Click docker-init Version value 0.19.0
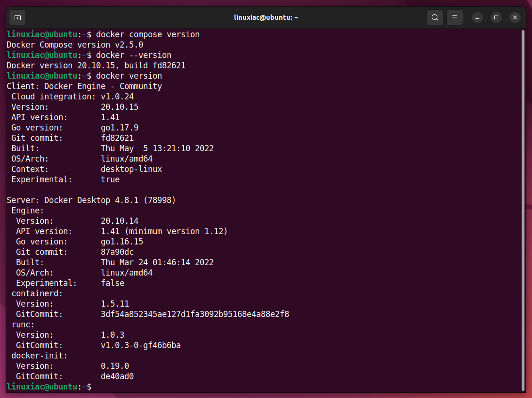 coord(115,366)
